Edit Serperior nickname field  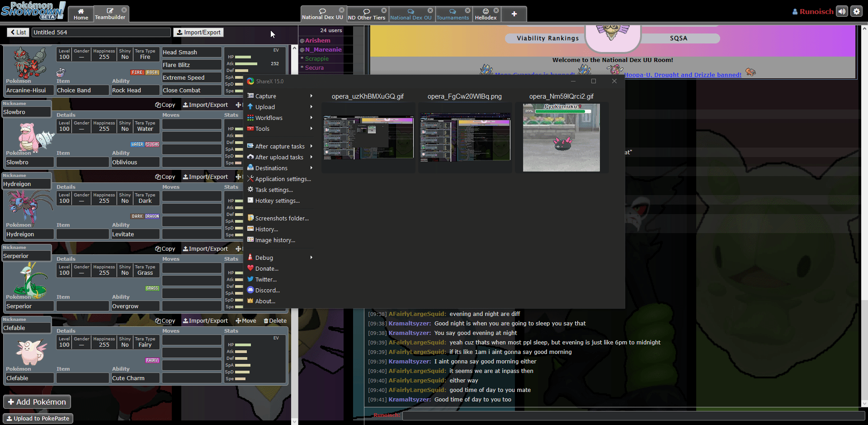click(x=27, y=256)
